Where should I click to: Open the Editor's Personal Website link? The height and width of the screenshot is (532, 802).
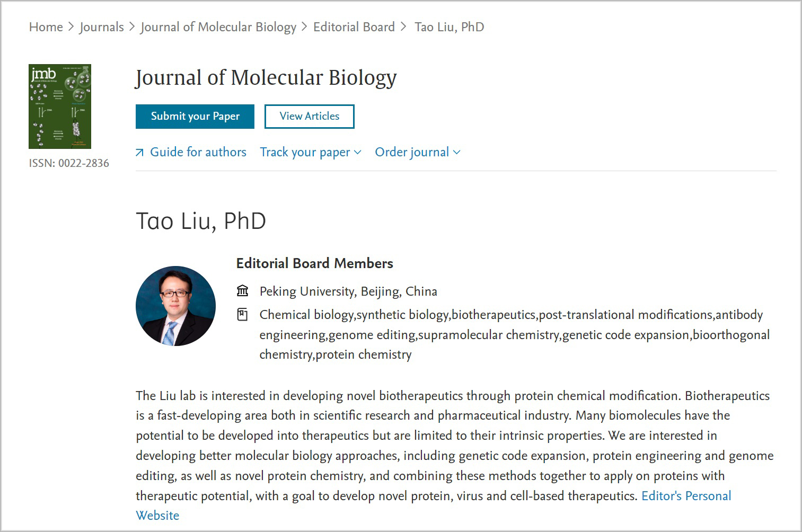(686, 496)
